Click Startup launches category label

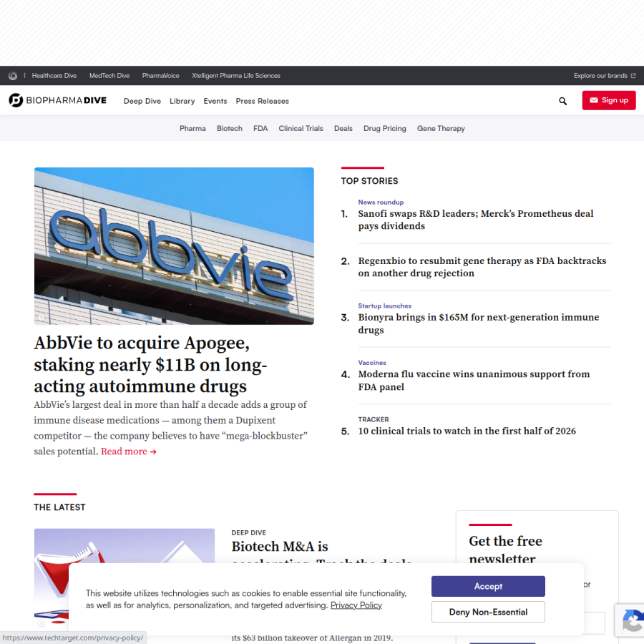[x=384, y=306]
